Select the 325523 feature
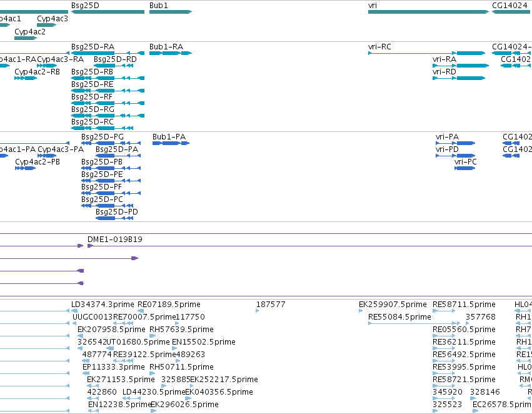 click(435, 411)
